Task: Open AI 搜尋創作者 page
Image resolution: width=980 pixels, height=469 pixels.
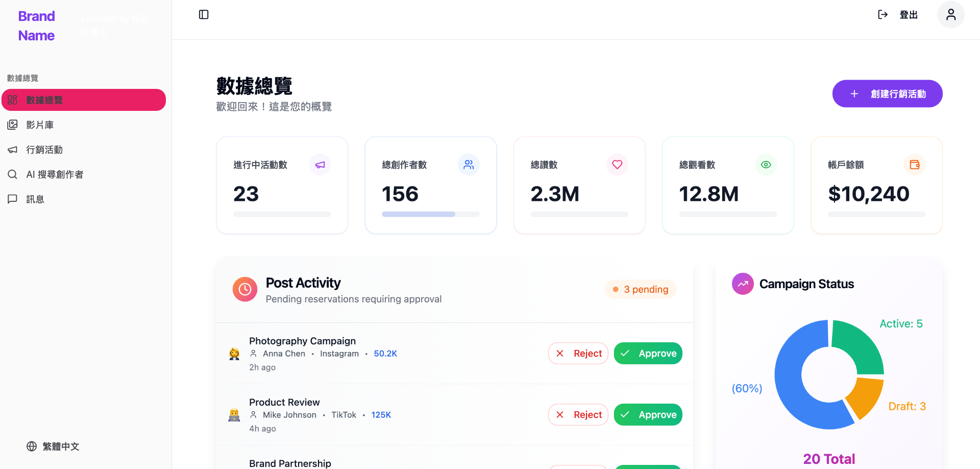Action: point(84,174)
